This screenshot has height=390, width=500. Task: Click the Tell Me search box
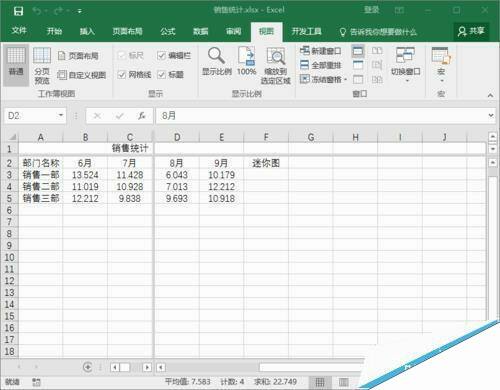tap(378, 32)
